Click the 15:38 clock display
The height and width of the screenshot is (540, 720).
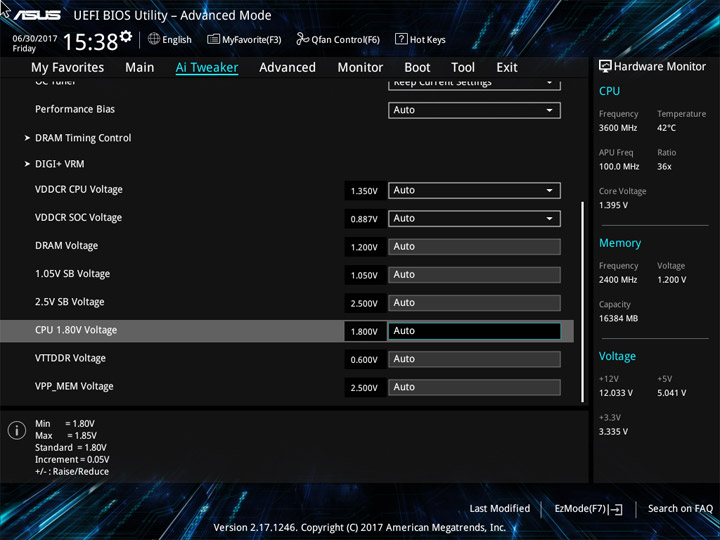[90, 42]
